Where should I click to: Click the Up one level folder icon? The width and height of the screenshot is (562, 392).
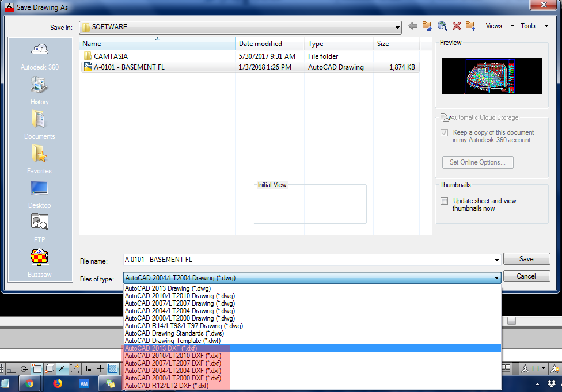click(x=427, y=26)
